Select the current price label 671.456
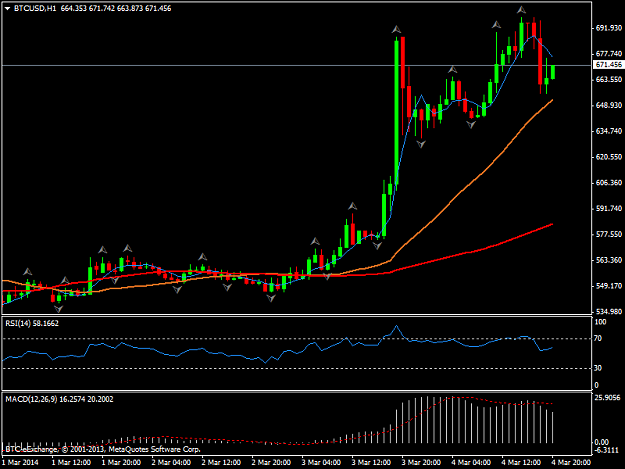 point(608,65)
